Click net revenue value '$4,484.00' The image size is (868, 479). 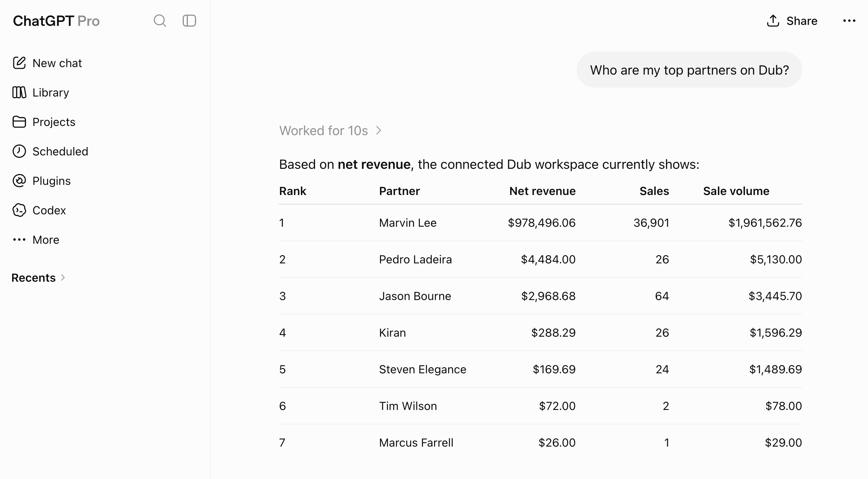click(548, 259)
